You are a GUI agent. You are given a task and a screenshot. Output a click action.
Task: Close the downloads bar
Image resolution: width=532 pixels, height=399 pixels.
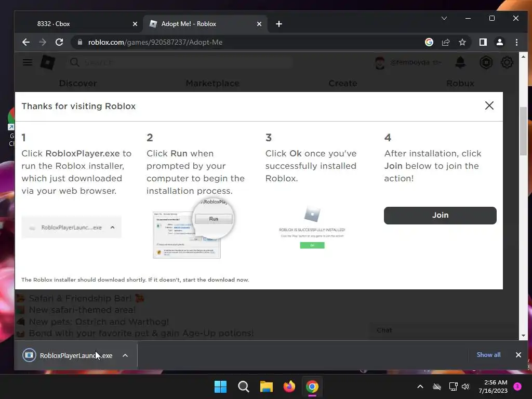point(518,354)
